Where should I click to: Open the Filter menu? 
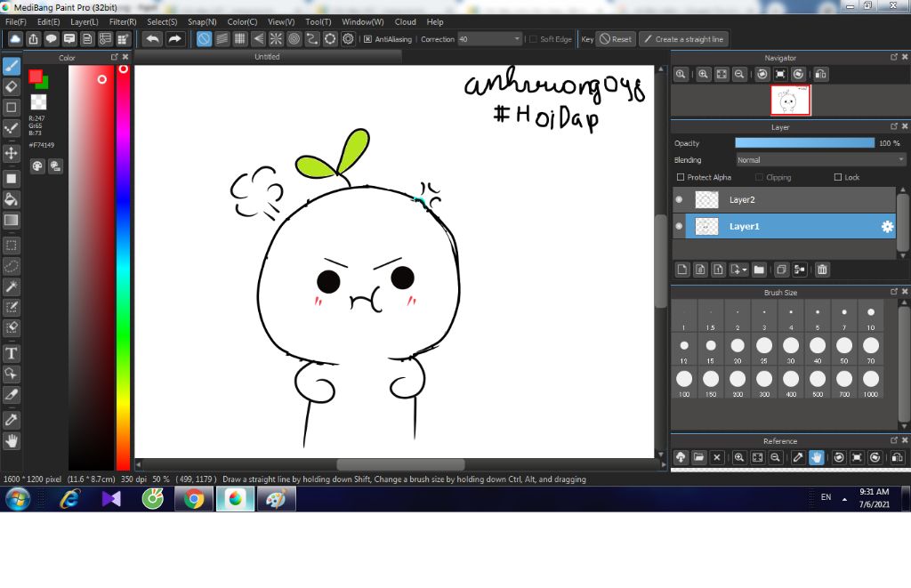123,21
